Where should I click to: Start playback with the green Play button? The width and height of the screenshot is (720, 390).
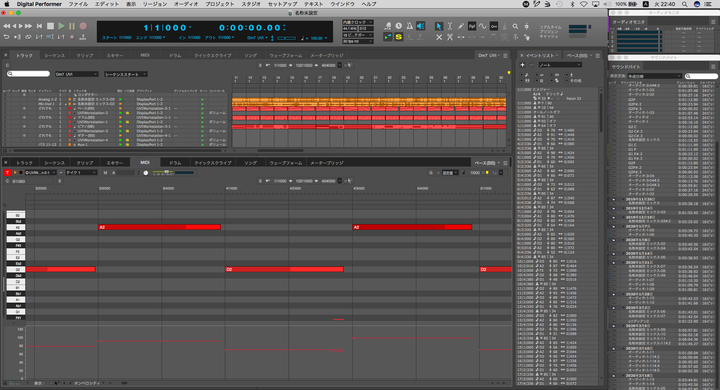(61, 26)
